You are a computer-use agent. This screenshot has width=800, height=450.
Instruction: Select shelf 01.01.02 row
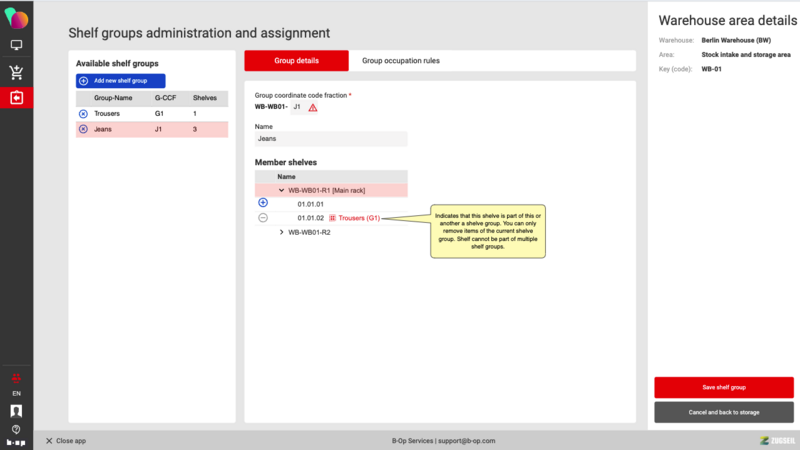point(331,218)
